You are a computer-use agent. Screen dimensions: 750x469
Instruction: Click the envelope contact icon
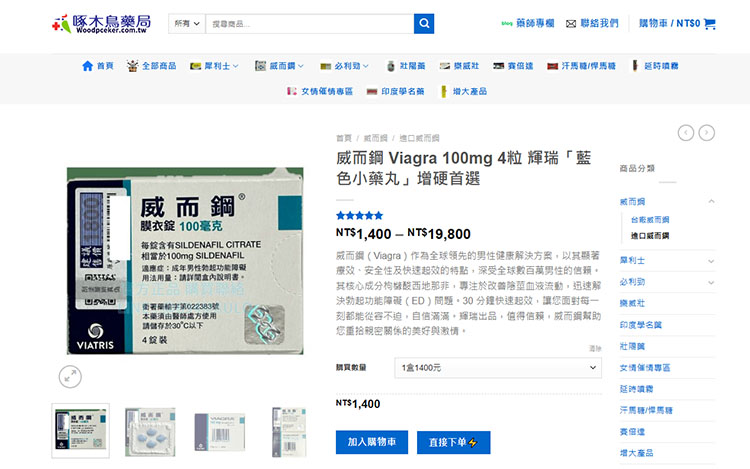[x=571, y=24]
